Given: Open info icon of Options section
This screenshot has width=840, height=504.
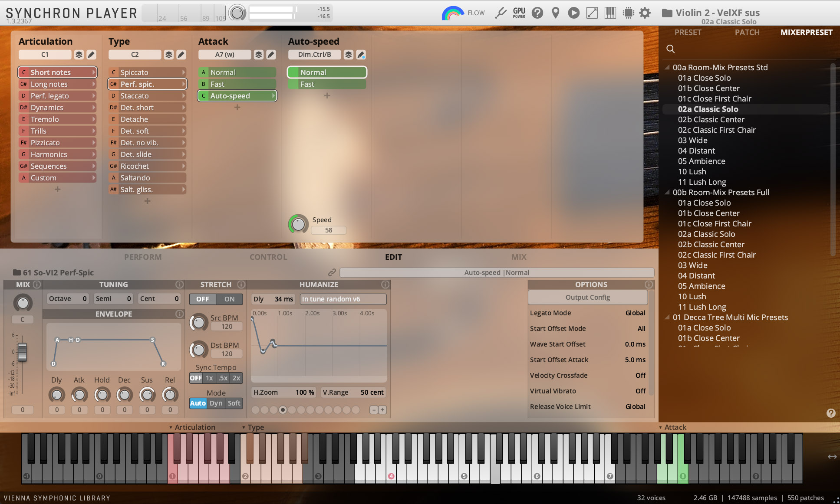Looking at the screenshot, I should [x=649, y=285].
